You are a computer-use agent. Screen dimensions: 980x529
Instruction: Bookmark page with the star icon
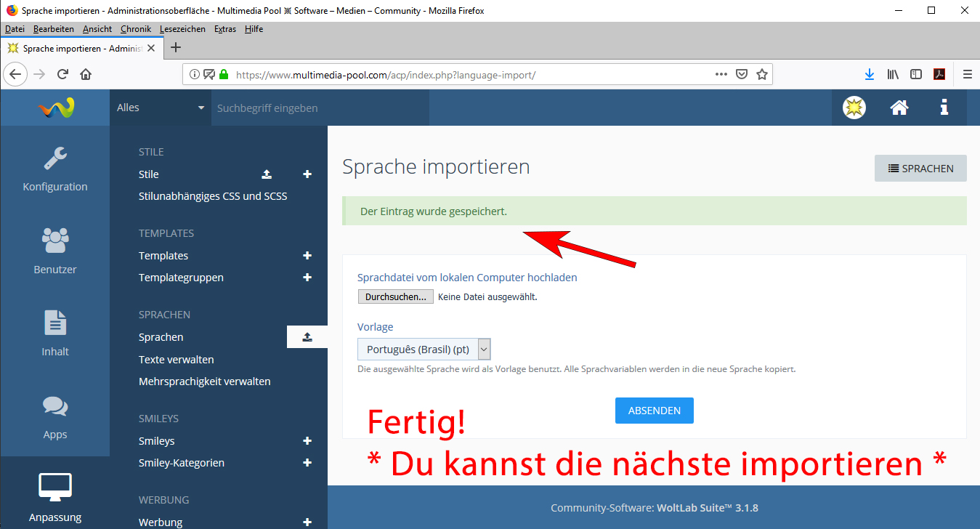761,74
